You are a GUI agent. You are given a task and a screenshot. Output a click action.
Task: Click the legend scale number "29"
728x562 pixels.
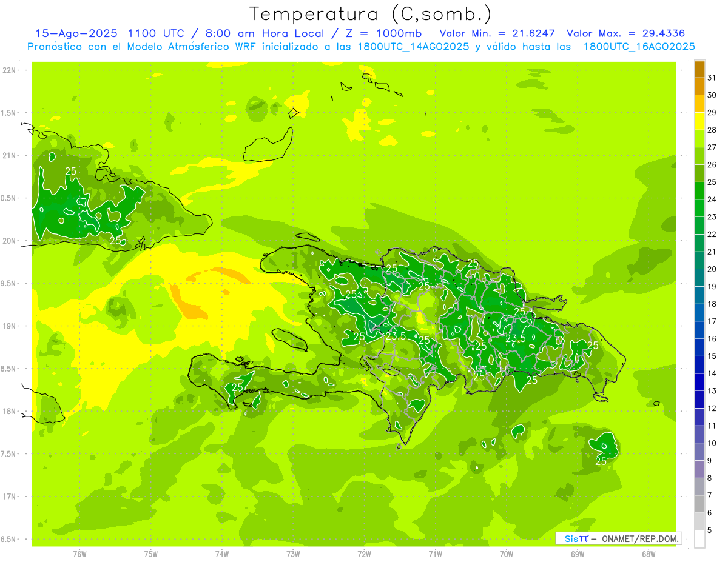(712, 113)
